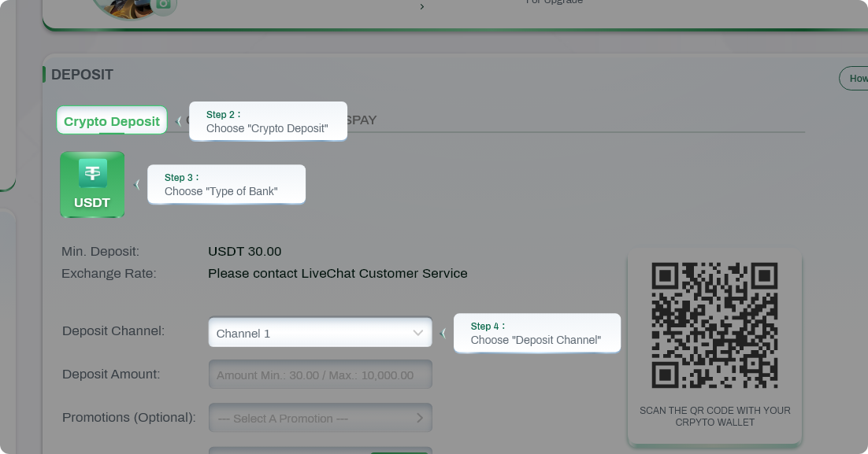Click the camera icon on profile avatar
868x454 pixels.
point(163,5)
